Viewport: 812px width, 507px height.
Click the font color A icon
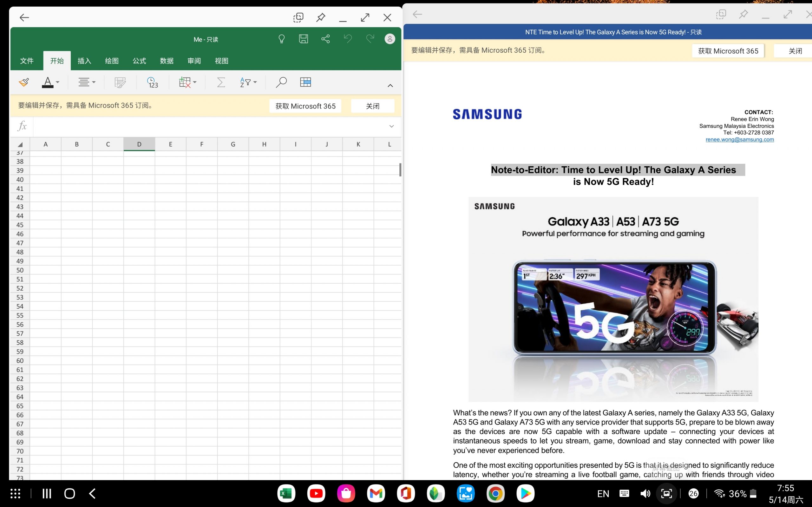coord(48,82)
